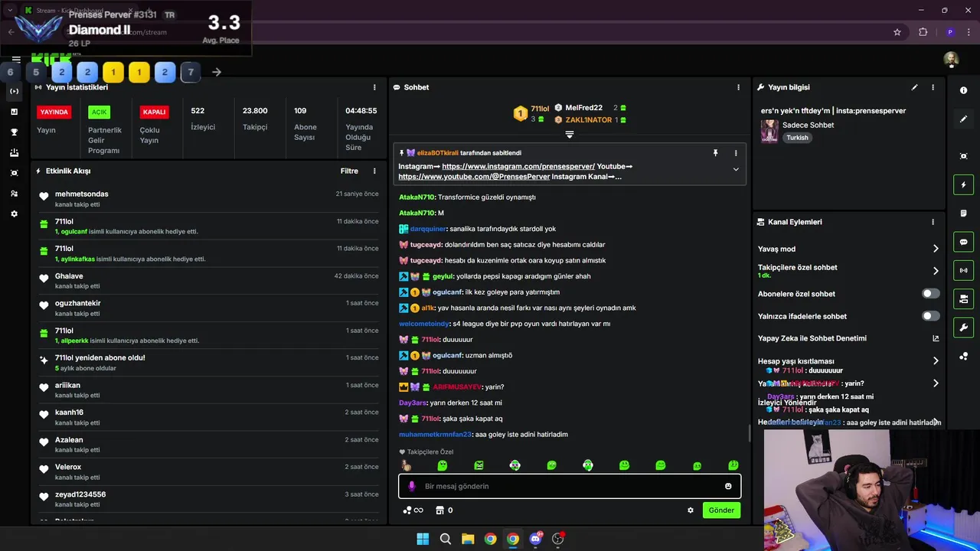980x551 pixels.
Task: Open the community users icon in left sidebar
Action: pos(14,194)
